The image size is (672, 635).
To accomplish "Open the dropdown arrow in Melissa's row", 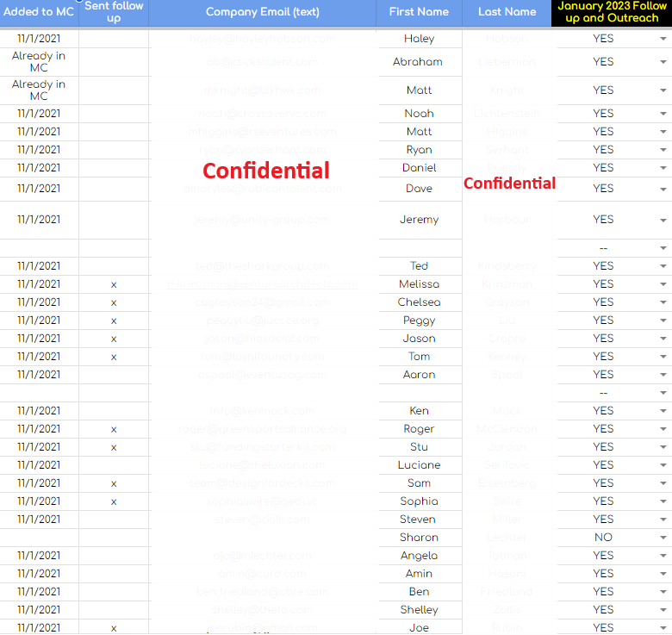I will tap(663, 284).
